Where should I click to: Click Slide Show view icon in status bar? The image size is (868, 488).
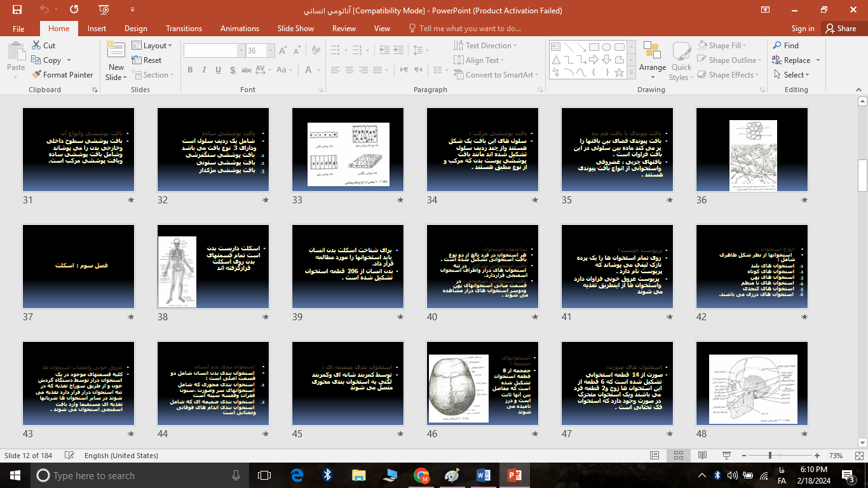(x=726, y=456)
